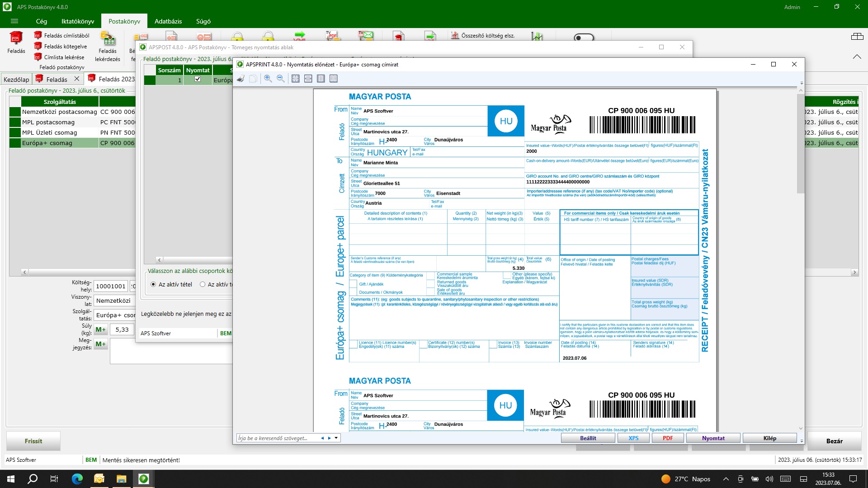Image resolution: width=868 pixels, height=488 pixels.
Task: Switch to the Kezdőlap tab
Action: click(16, 80)
